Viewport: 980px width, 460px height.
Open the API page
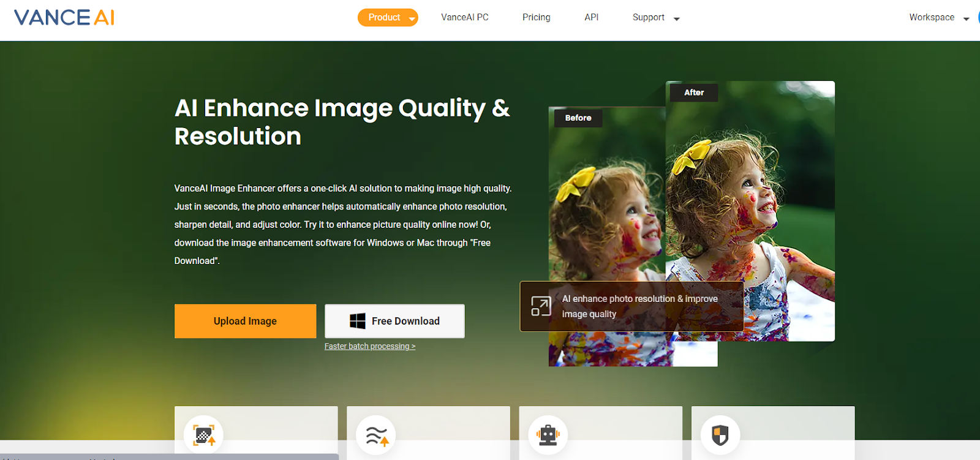592,17
